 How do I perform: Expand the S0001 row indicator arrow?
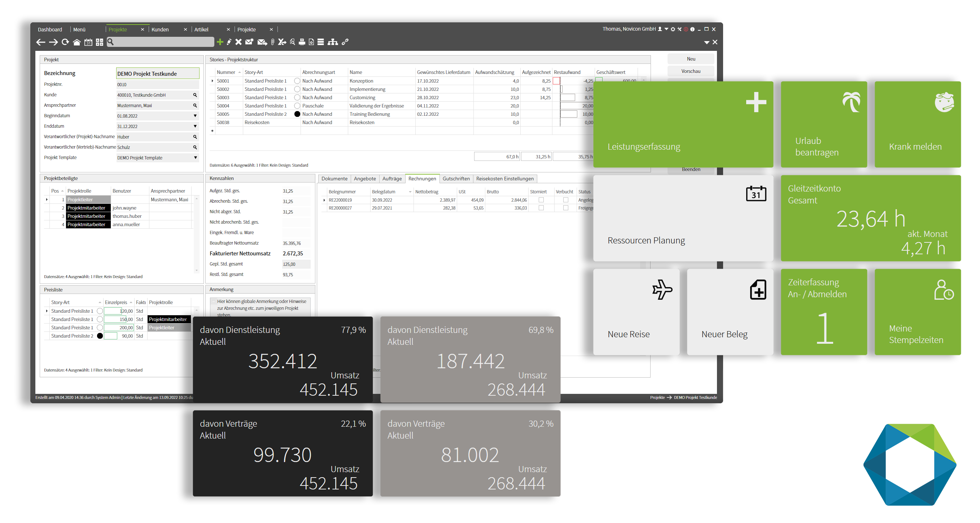[212, 81]
